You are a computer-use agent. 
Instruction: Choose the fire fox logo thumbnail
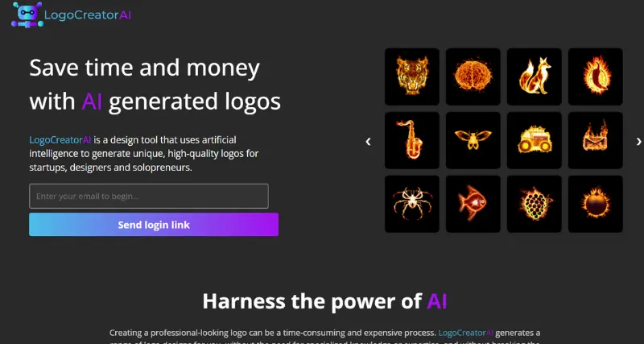535,77
